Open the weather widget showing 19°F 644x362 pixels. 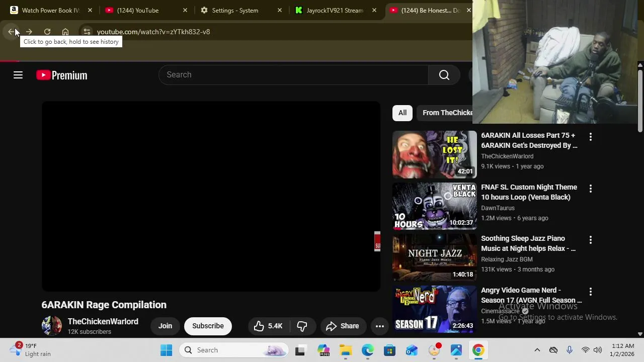[30, 350]
